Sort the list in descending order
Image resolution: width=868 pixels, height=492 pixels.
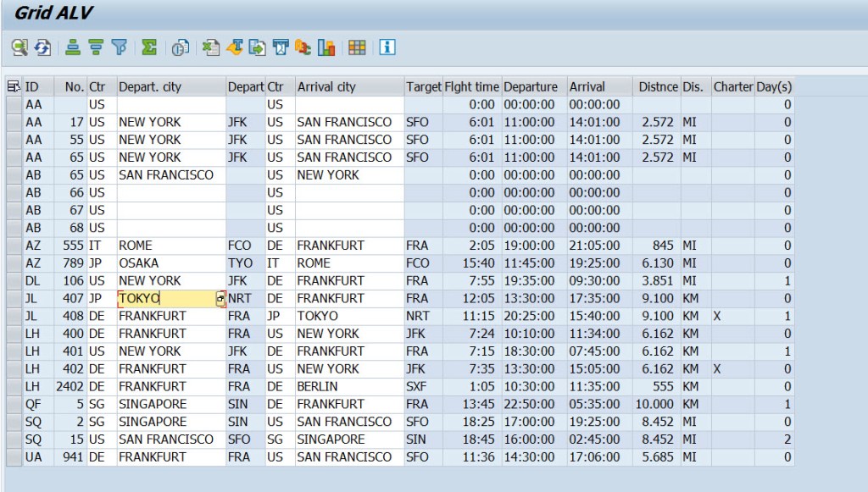tap(95, 48)
